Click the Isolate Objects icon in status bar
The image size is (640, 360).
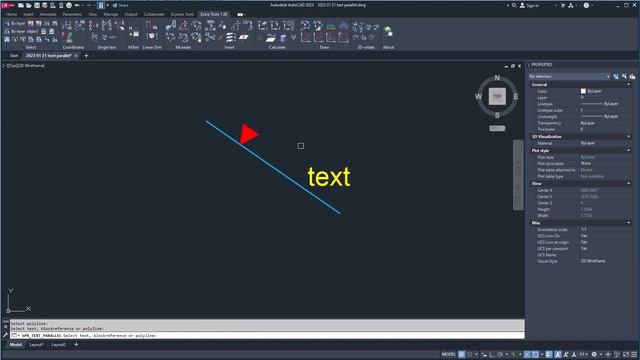tap(617, 354)
